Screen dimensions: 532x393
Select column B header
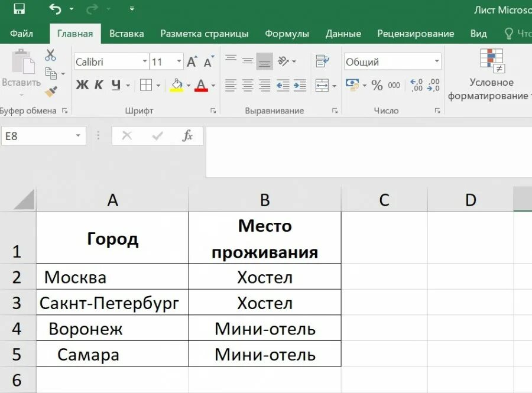coord(265,199)
